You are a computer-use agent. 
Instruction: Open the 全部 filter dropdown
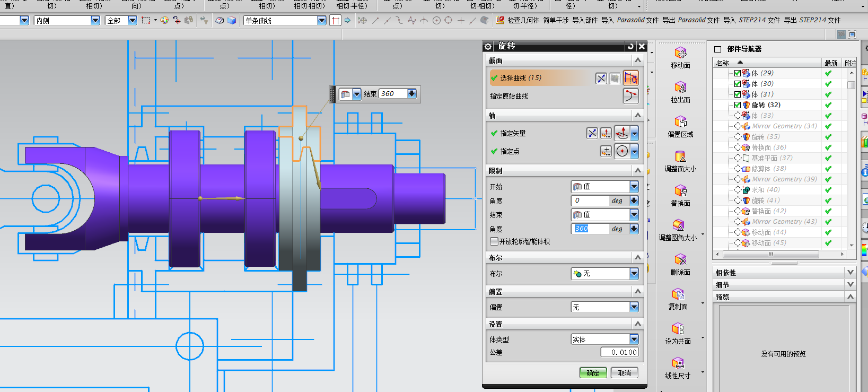[132, 20]
